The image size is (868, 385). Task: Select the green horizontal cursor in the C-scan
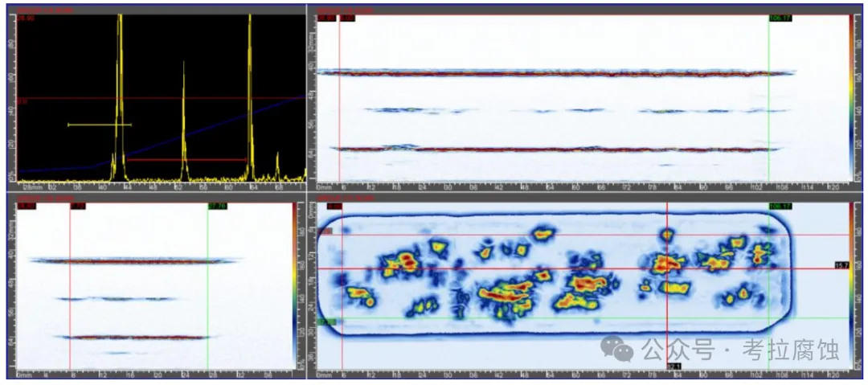pyautogui.click(x=563, y=318)
